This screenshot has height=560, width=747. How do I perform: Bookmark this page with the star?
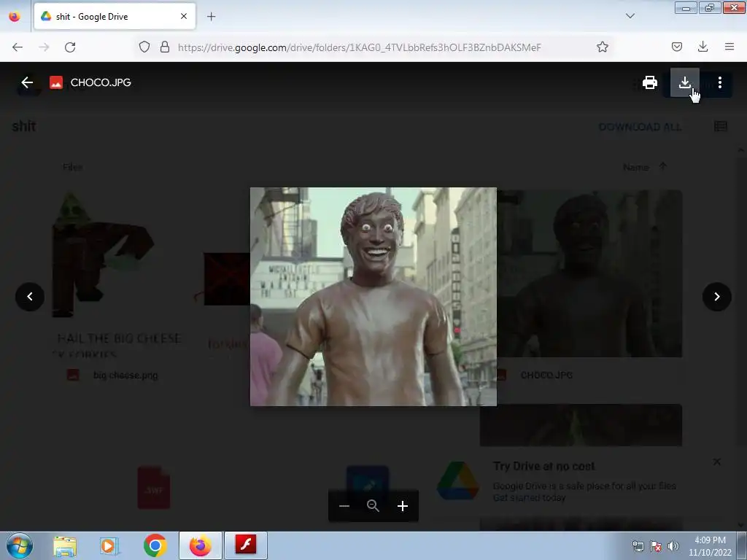click(602, 47)
